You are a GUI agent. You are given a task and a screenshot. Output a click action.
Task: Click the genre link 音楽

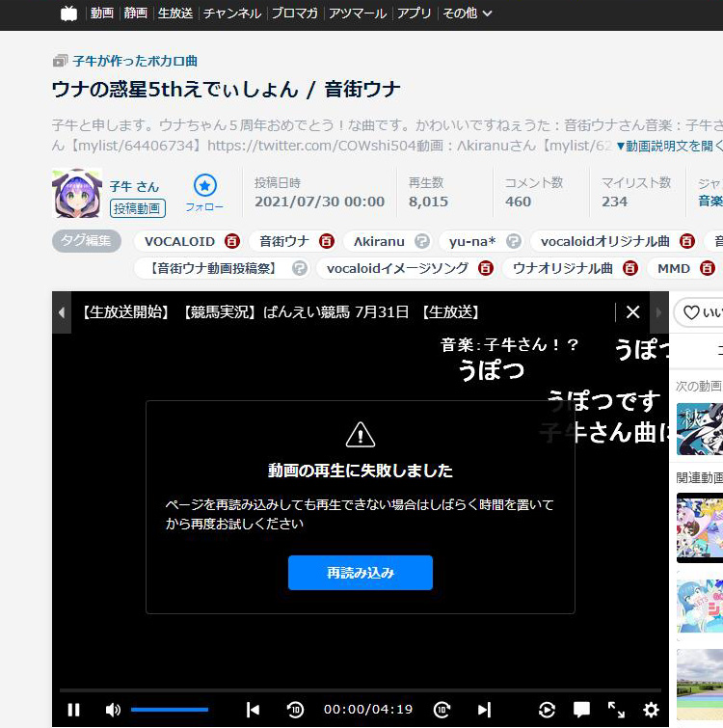click(710, 201)
